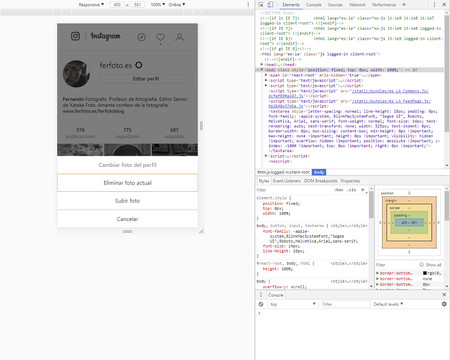This screenshot has width=450, height=360.
Task: Open the Explore compass icon
Action: (x=141, y=37)
